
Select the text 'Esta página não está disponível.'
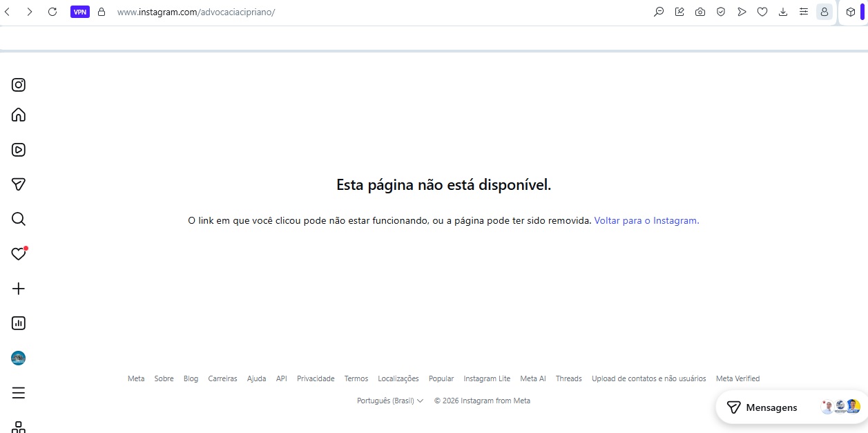[444, 185]
